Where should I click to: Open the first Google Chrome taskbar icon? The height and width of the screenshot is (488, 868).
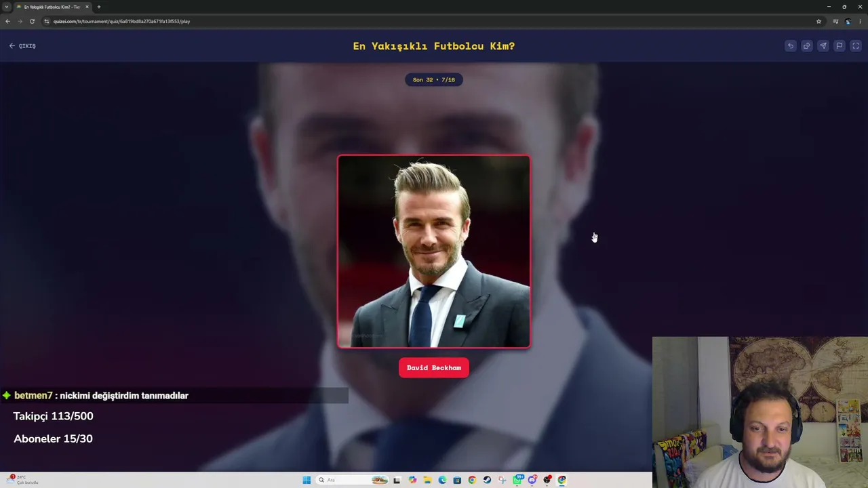pyautogui.click(x=472, y=480)
